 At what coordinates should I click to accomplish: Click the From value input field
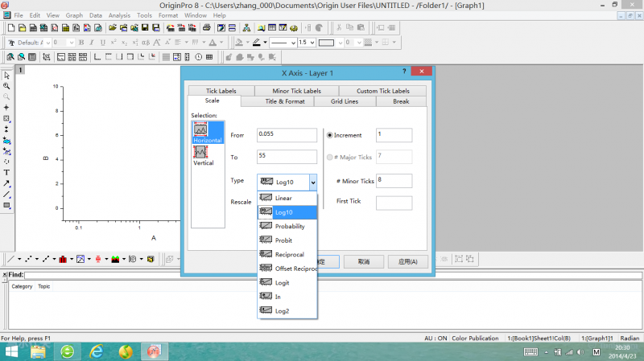tap(287, 135)
